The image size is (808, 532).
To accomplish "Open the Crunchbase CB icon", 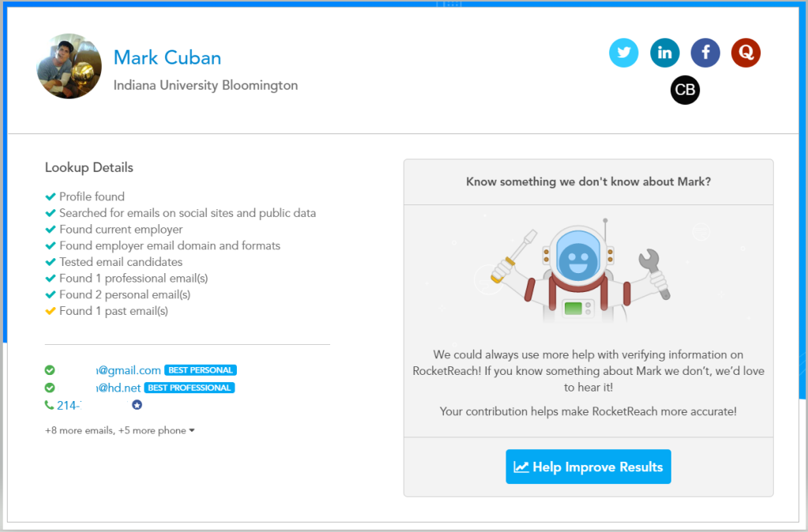I will coord(685,90).
